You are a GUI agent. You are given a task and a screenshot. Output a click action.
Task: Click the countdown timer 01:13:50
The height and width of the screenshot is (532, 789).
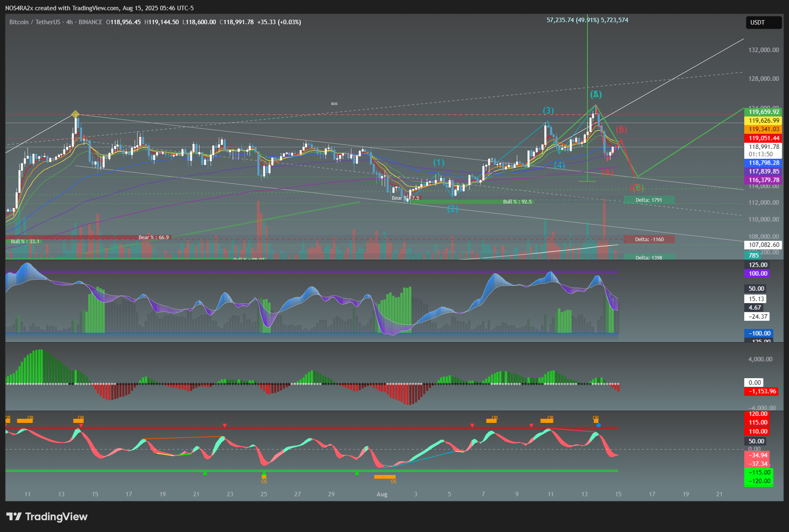[760, 155]
